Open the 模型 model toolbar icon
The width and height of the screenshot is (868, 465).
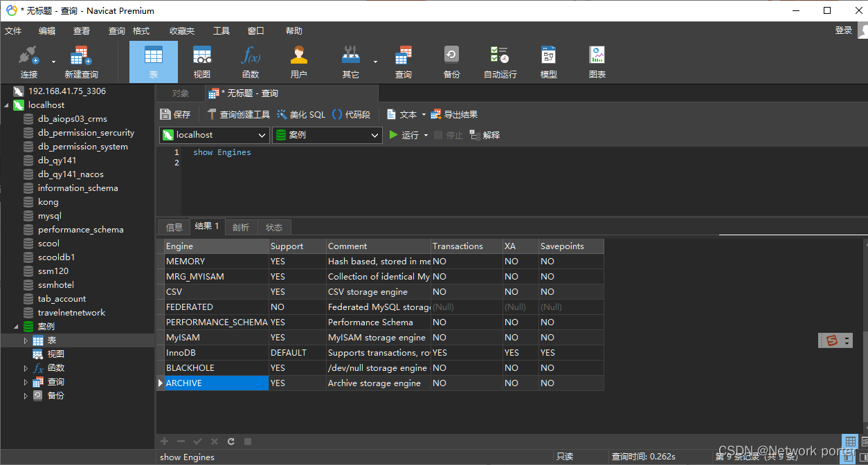coord(549,62)
